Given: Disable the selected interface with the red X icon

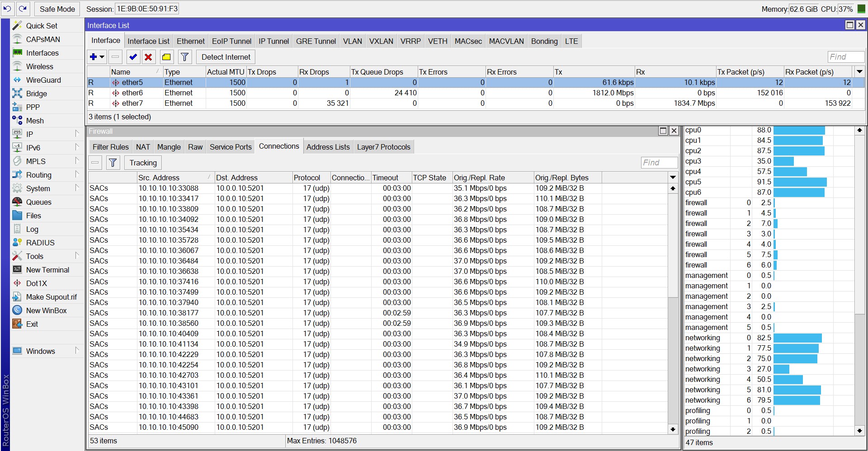Looking at the screenshot, I should click(x=148, y=56).
